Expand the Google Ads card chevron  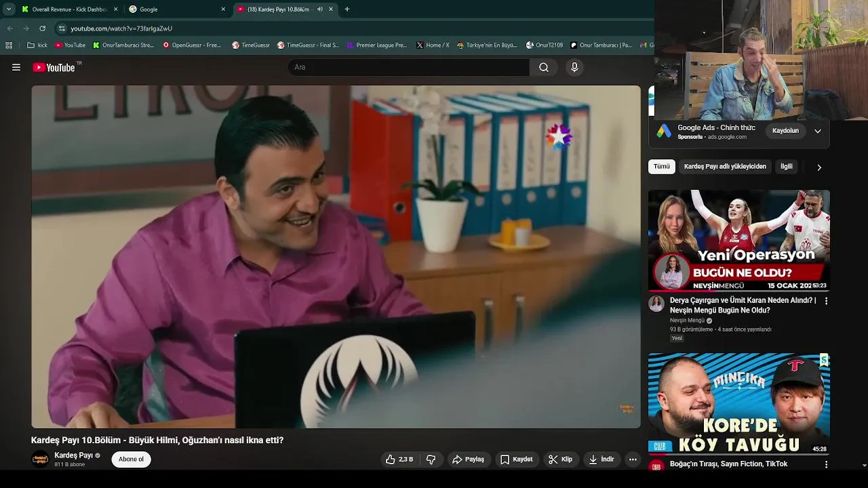click(818, 131)
